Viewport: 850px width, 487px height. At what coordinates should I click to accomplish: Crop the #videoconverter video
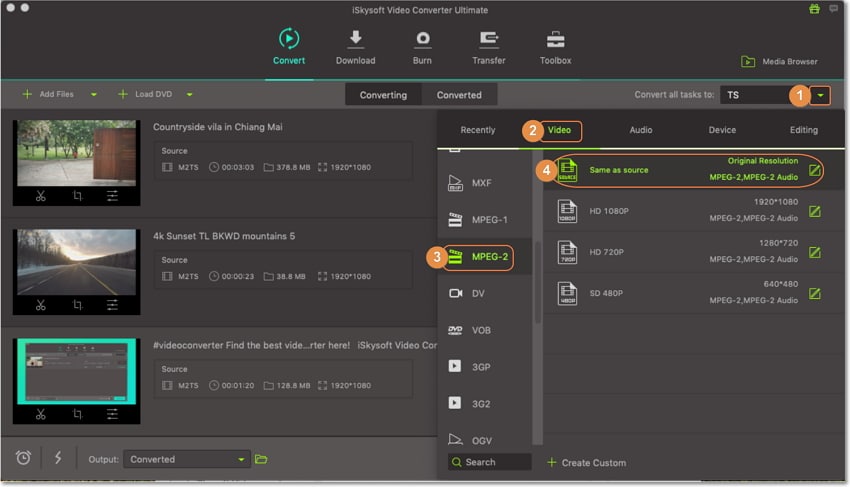tap(77, 414)
